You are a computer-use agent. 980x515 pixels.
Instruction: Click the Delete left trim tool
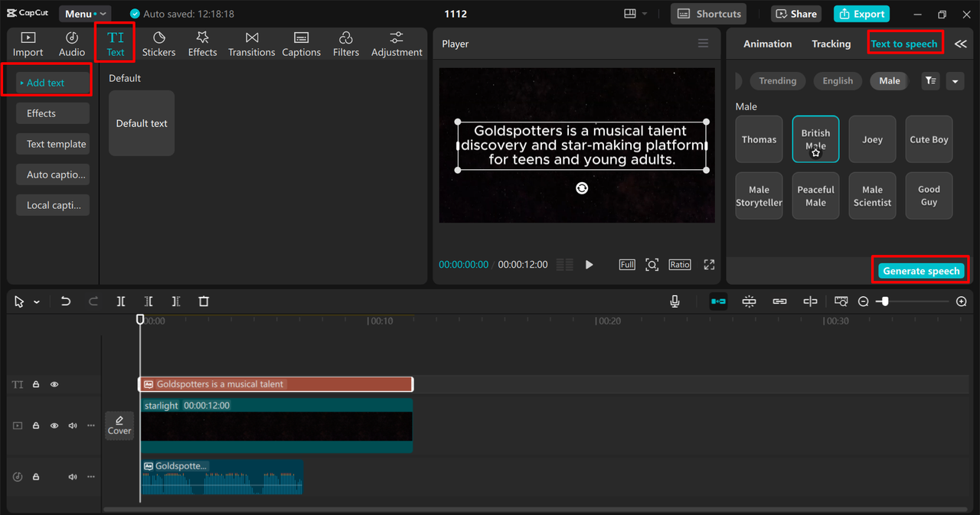pyautogui.click(x=149, y=302)
